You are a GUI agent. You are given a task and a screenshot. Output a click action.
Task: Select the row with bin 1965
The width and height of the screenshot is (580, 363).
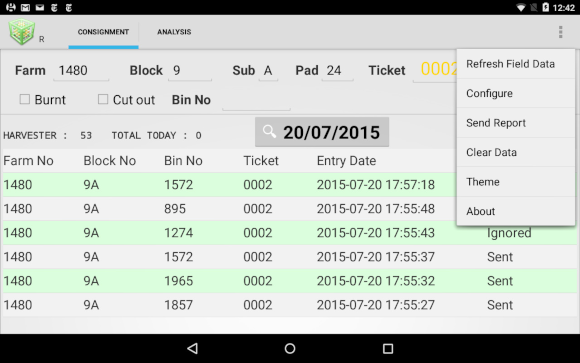(290, 281)
